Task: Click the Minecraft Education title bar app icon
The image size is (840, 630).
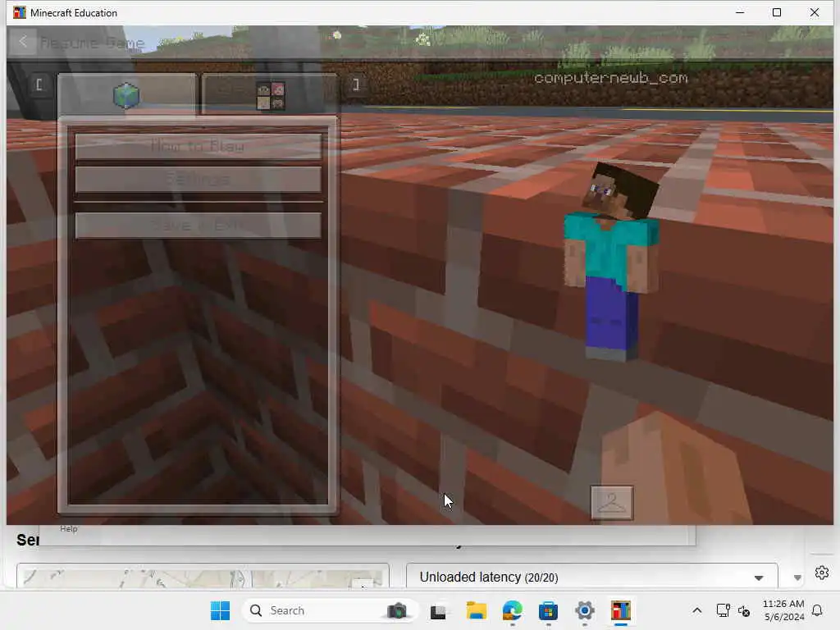Action: pos(20,12)
